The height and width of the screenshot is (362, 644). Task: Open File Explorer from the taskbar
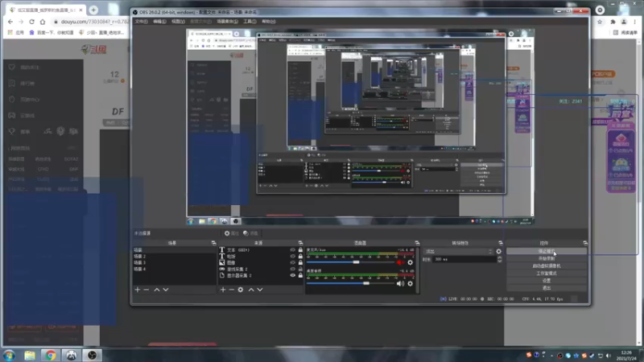pyautogui.click(x=30, y=355)
